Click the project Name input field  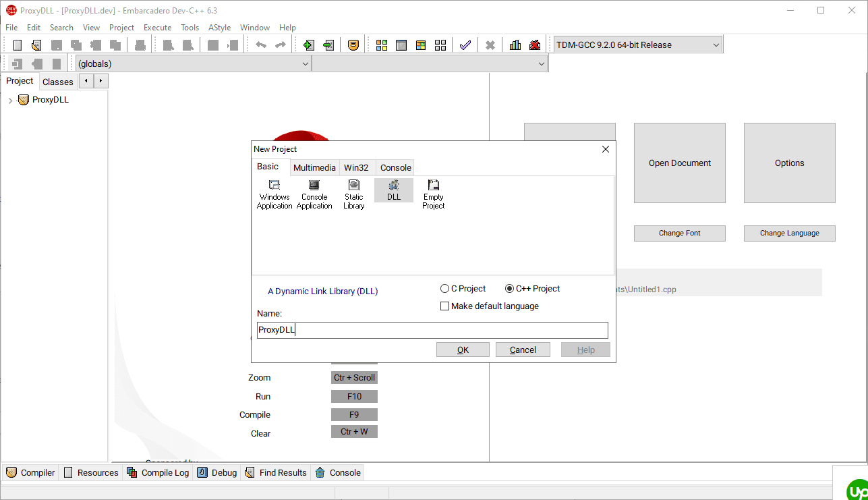[x=432, y=330]
